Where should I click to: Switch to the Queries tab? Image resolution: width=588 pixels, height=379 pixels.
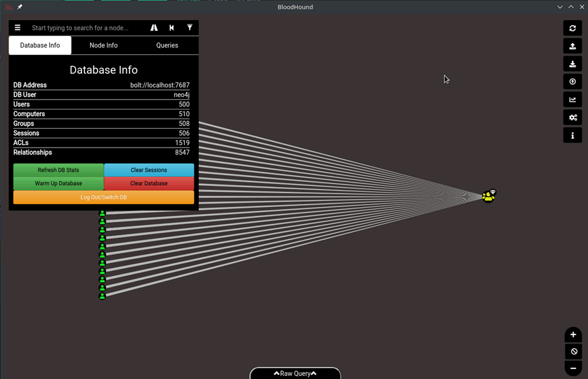pyautogui.click(x=167, y=46)
